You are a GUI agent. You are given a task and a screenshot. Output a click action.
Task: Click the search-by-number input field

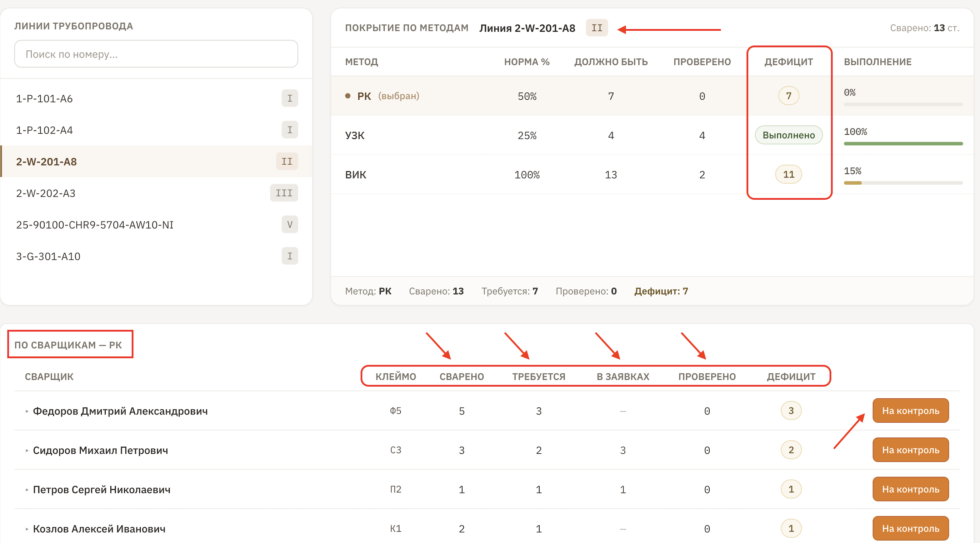click(x=156, y=54)
